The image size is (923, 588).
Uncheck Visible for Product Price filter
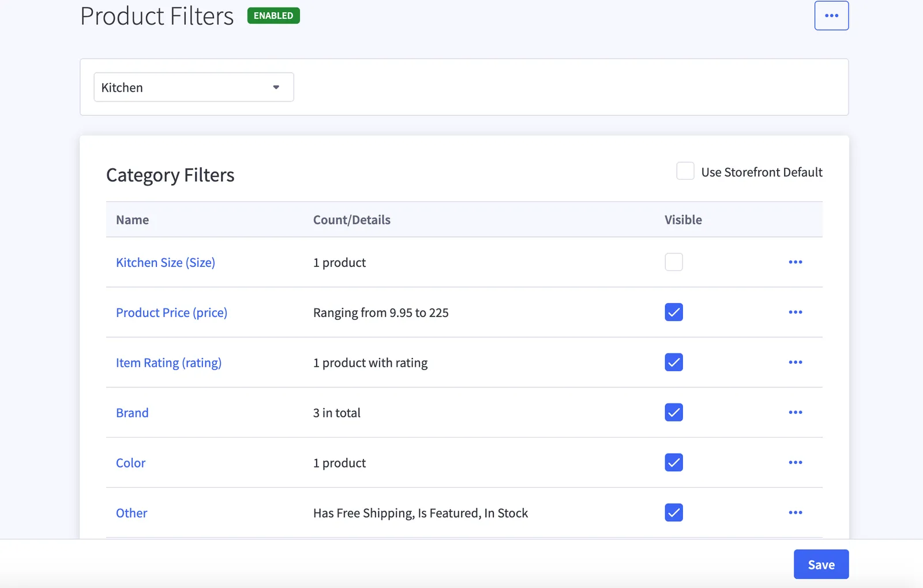pyautogui.click(x=674, y=312)
